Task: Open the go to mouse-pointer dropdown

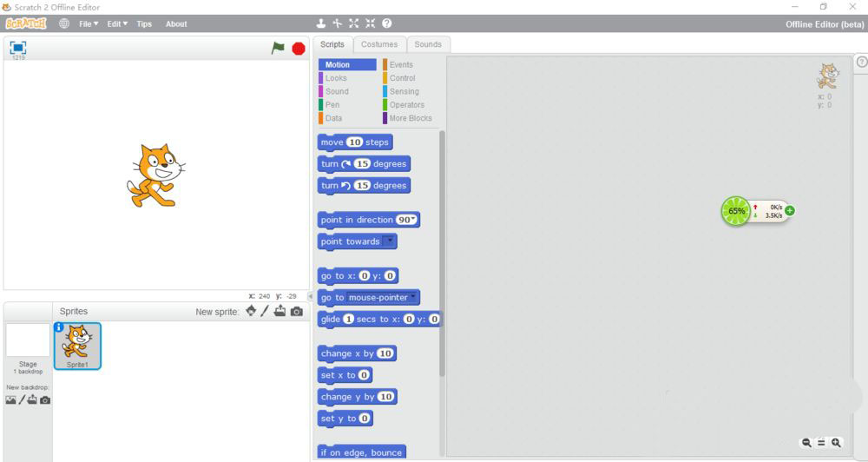Action: click(x=413, y=297)
